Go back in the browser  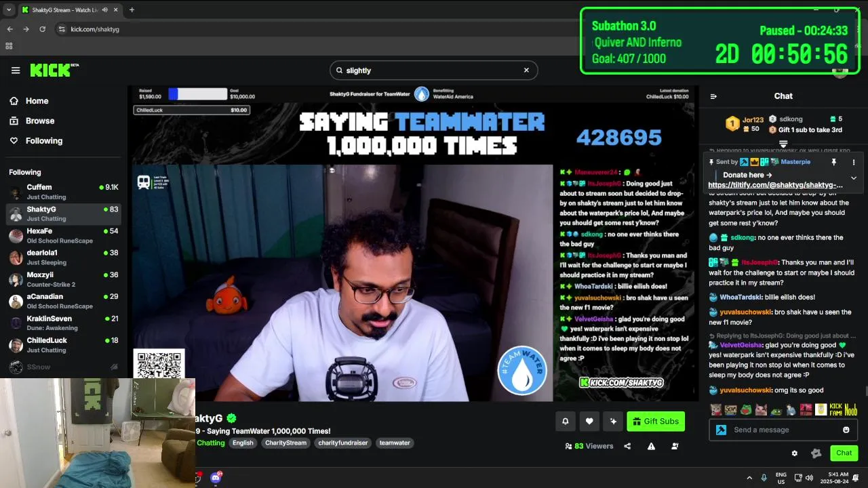(x=9, y=29)
